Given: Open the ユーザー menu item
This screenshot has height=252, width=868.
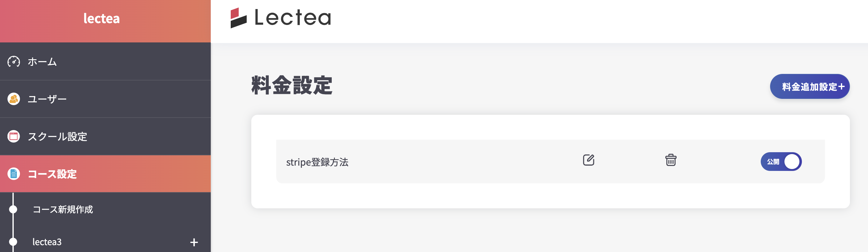Looking at the screenshot, I should point(47,99).
